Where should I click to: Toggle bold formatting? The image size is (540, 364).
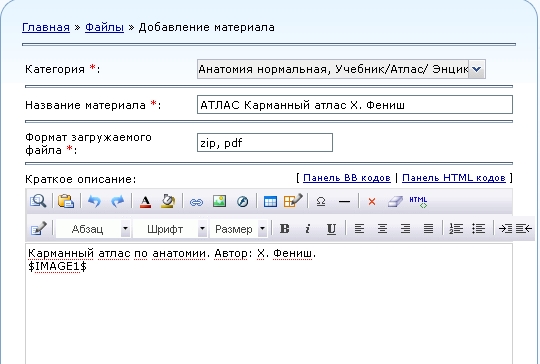point(284,229)
